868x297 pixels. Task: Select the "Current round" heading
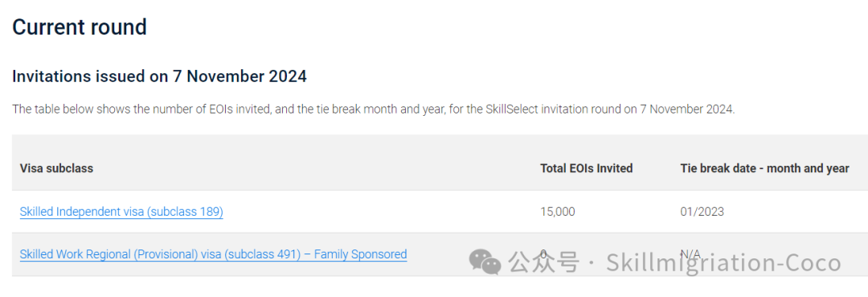79,27
